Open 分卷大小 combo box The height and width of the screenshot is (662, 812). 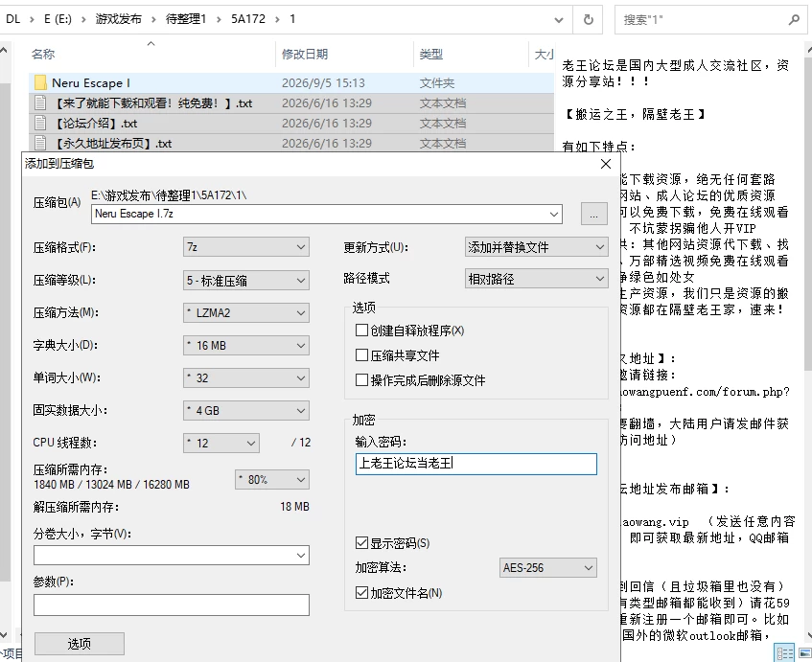[x=172, y=555]
